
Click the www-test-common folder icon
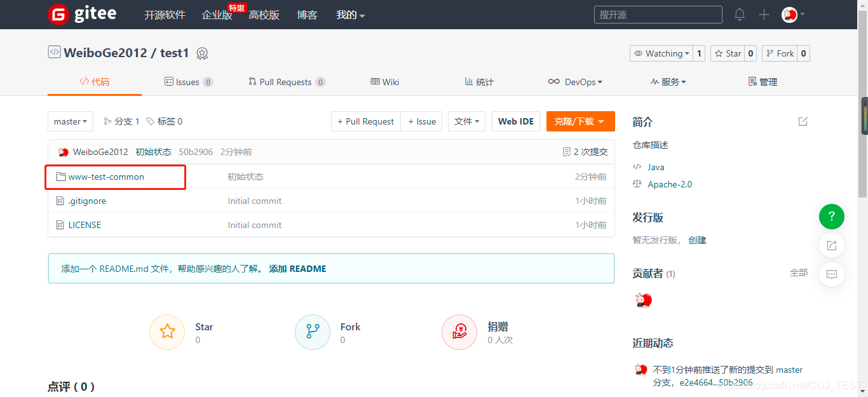pyautogui.click(x=61, y=177)
